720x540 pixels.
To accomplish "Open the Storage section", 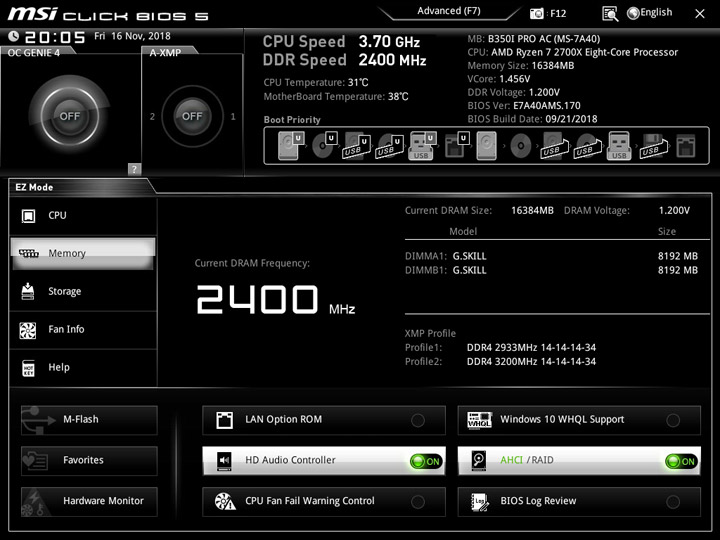I will (83, 291).
